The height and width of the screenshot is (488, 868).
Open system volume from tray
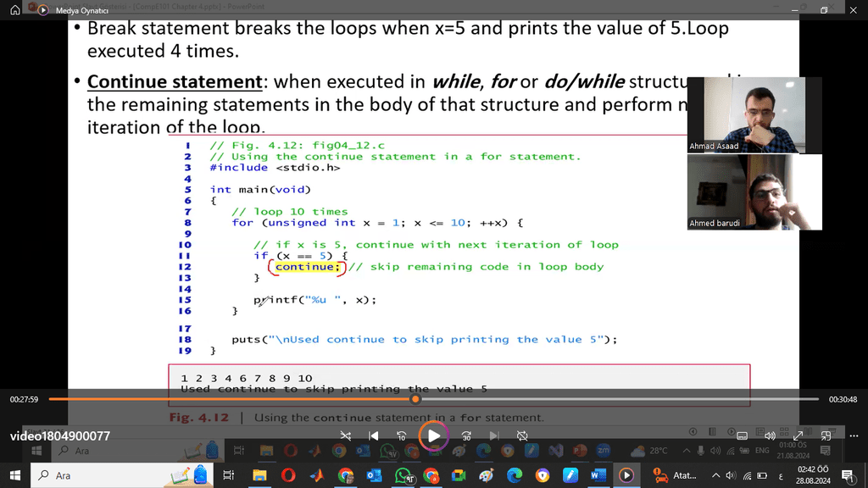731,475
